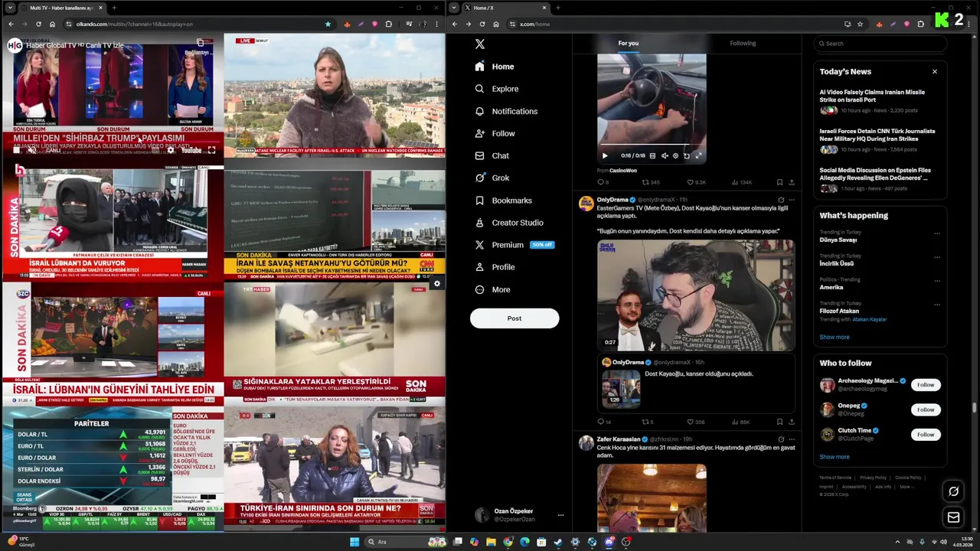Open Grok explain icon on OnlyDrama post
Image resolution: width=980 pixels, height=551 pixels.
coord(781,200)
